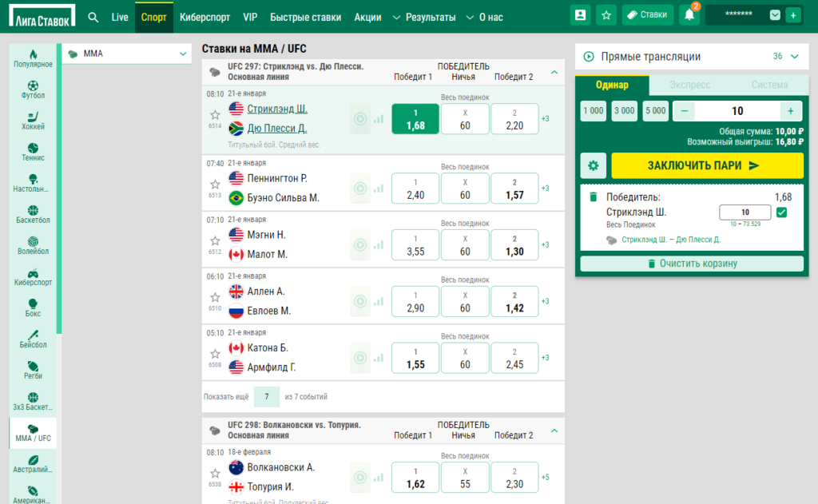Open notifications bell icon

(x=689, y=15)
